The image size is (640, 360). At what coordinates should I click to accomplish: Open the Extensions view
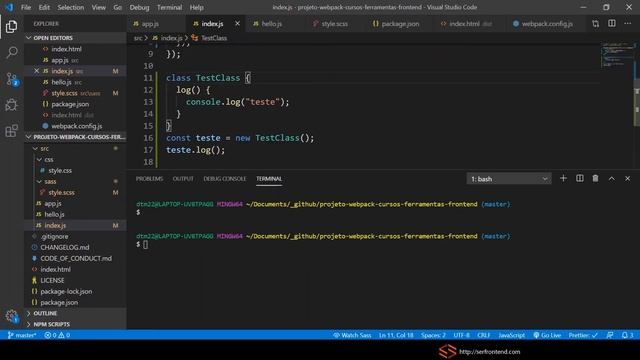[11, 131]
